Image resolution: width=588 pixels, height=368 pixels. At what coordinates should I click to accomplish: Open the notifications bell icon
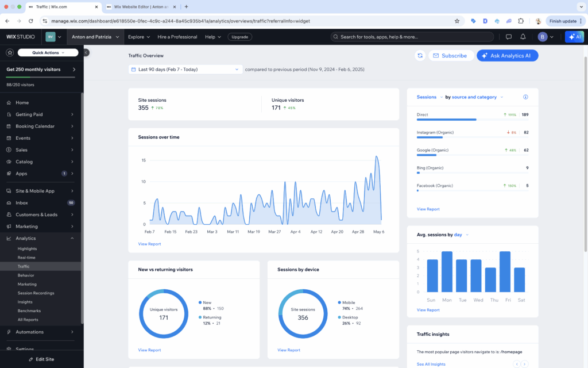[x=523, y=37]
